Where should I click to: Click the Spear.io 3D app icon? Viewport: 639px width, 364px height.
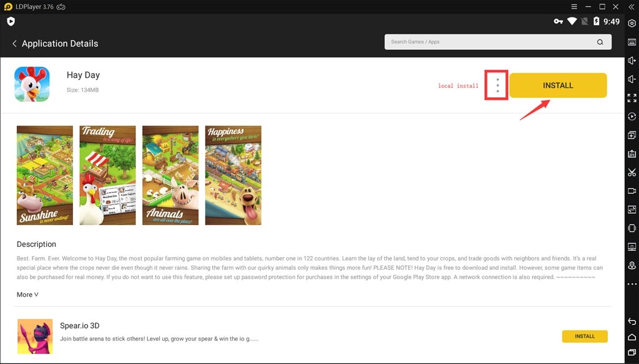point(35,337)
